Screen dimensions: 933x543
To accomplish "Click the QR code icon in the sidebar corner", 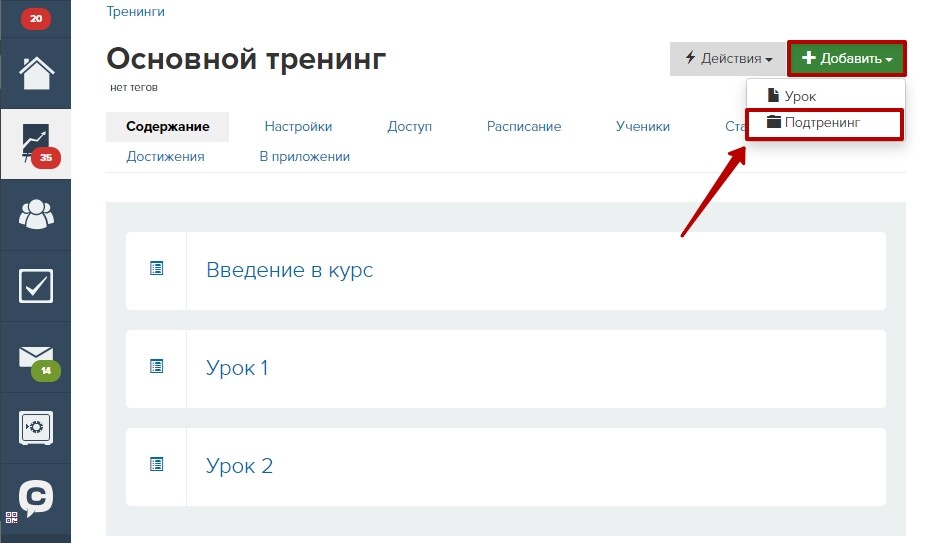I will pos(11,517).
